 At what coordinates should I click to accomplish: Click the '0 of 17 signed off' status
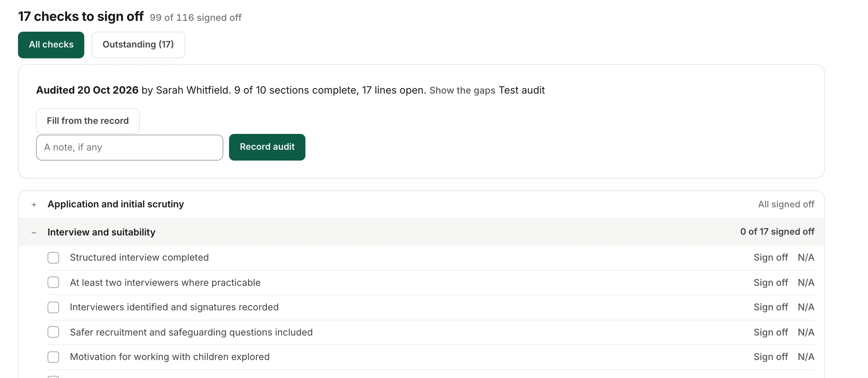click(777, 232)
